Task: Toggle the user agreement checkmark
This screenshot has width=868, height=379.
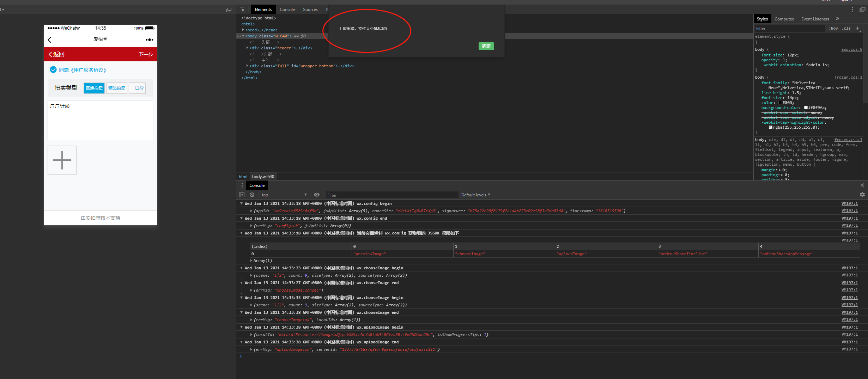Action: click(53, 70)
